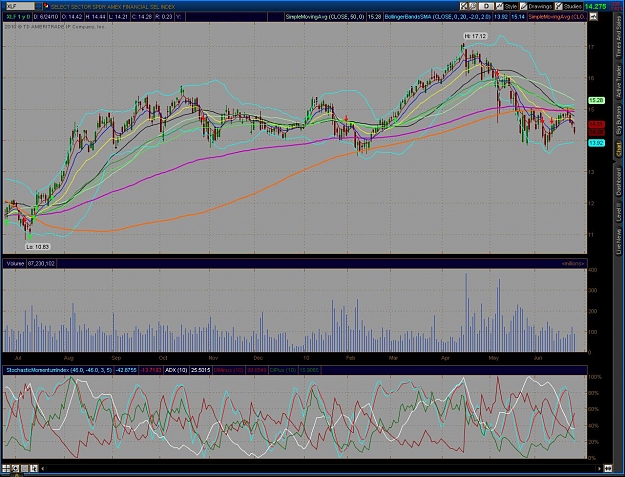The image size is (625, 477).
Task: Click the StochasticMomentumIndex study label
Action: 59,370
